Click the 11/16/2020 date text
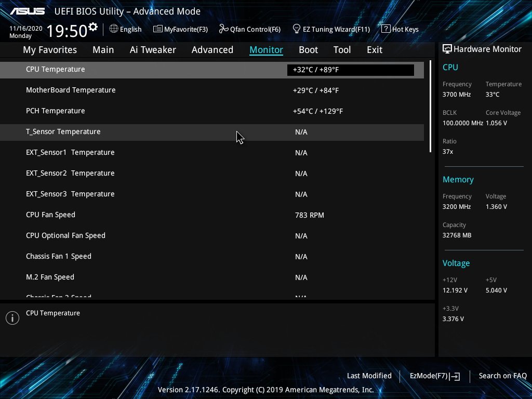 point(26,29)
